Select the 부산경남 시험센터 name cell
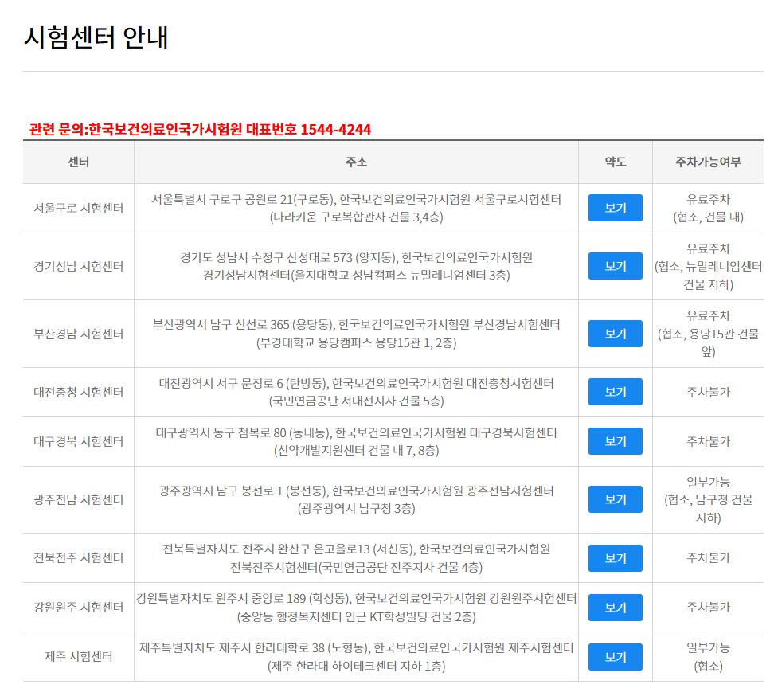The image size is (774, 700). click(79, 334)
